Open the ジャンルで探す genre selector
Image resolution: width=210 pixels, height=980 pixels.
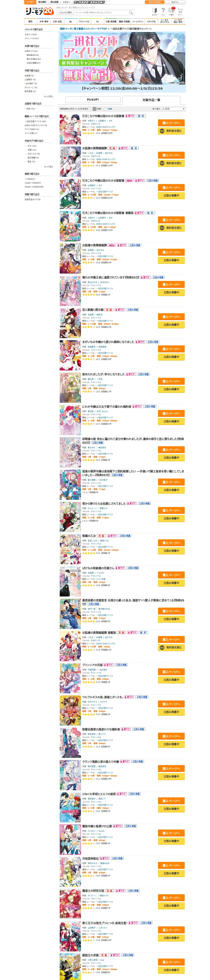(x=66, y=13)
